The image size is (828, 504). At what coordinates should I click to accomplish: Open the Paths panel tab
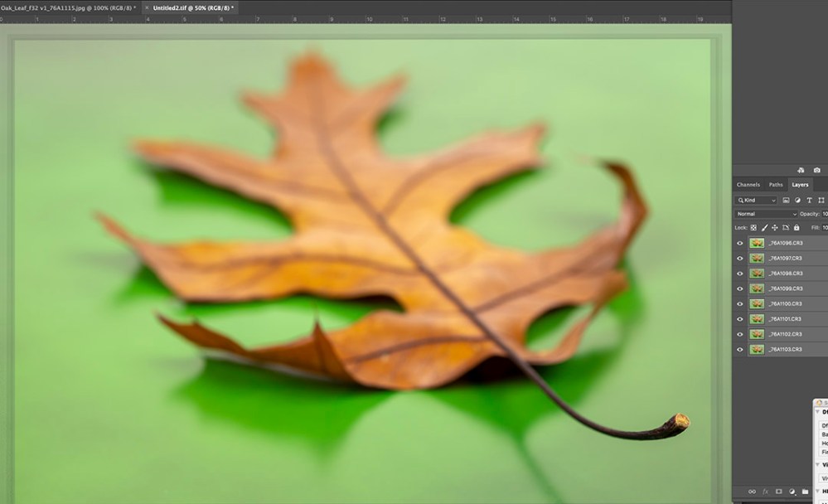[776, 185]
